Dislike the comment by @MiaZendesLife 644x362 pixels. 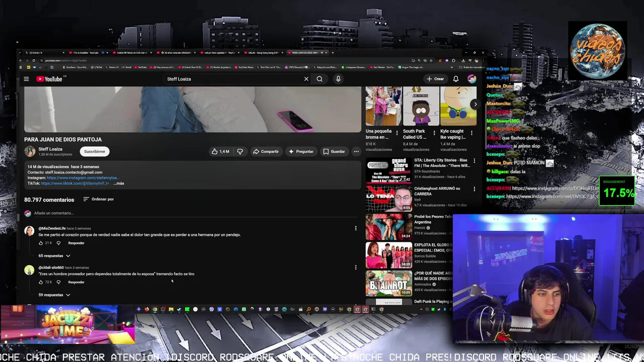point(58,243)
